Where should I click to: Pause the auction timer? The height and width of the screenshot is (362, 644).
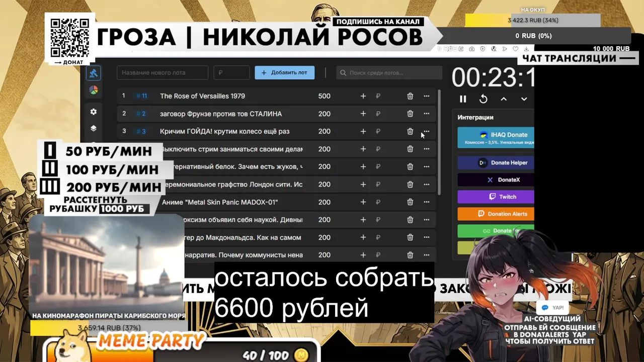[x=463, y=99]
